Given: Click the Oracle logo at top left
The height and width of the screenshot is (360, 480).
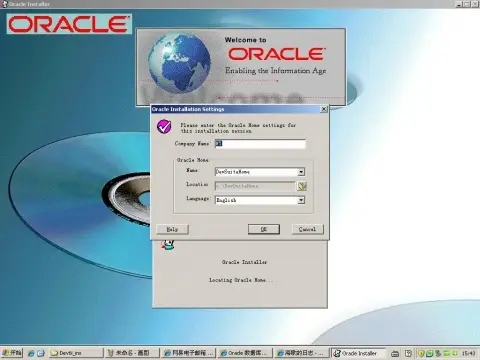Looking at the screenshot, I should [69, 24].
